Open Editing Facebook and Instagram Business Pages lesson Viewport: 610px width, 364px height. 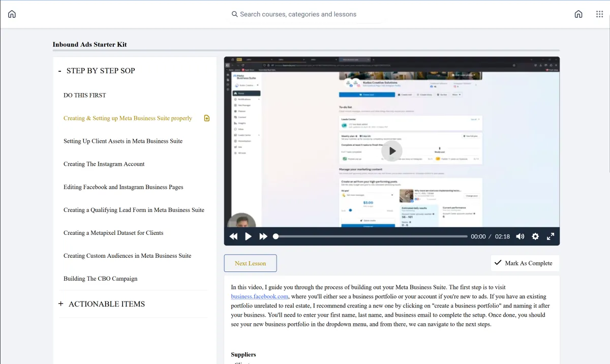123,187
